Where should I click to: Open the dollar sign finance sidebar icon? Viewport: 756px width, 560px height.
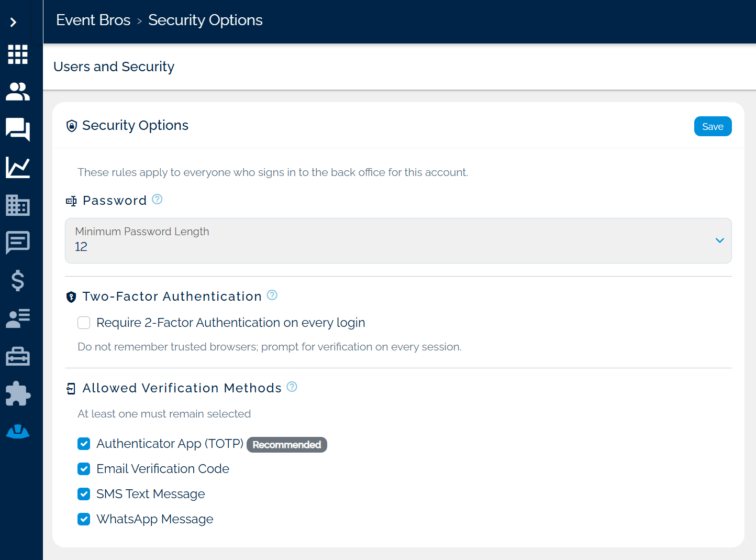pos(18,280)
